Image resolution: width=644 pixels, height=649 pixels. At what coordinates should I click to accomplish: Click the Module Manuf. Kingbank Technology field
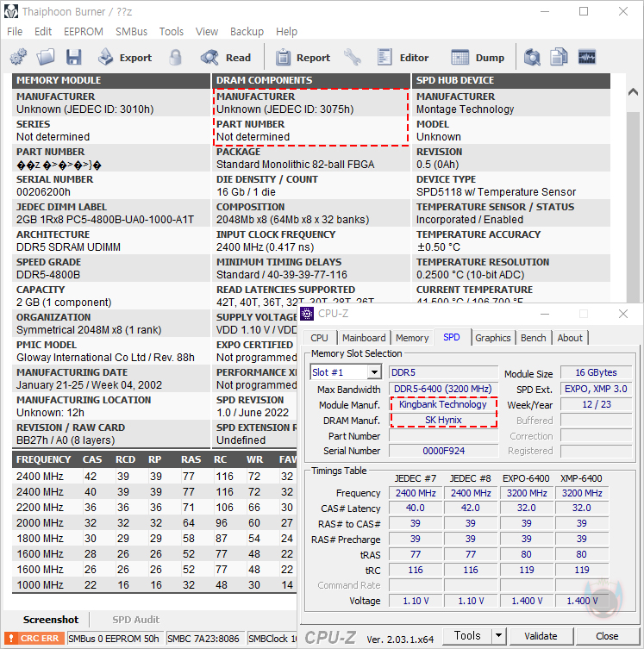click(443, 404)
